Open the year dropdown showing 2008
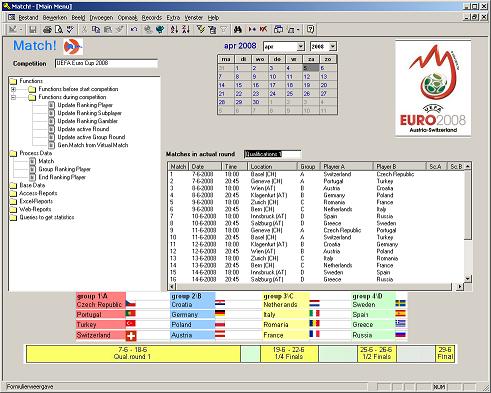The width and height of the screenshot is (491, 393). pos(333,46)
